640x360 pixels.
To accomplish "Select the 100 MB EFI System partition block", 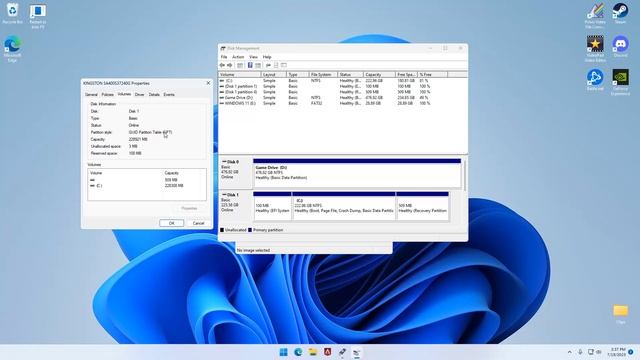I will coord(272,206).
